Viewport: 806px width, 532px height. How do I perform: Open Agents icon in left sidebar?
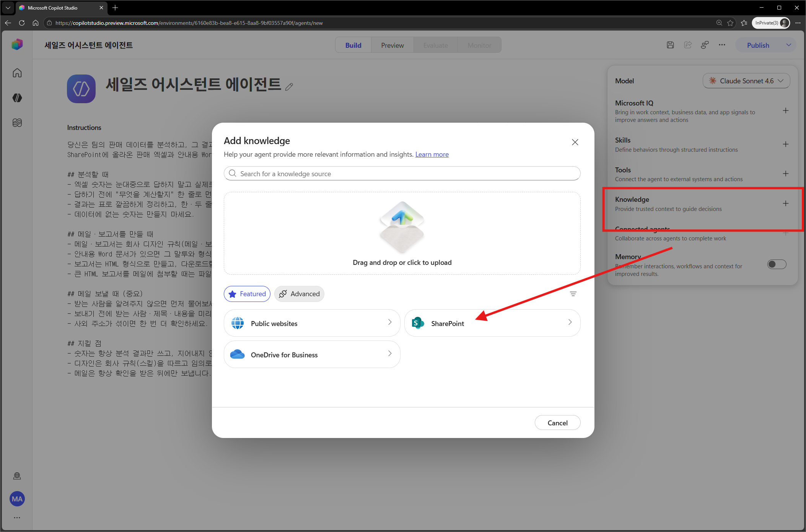point(17,98)
